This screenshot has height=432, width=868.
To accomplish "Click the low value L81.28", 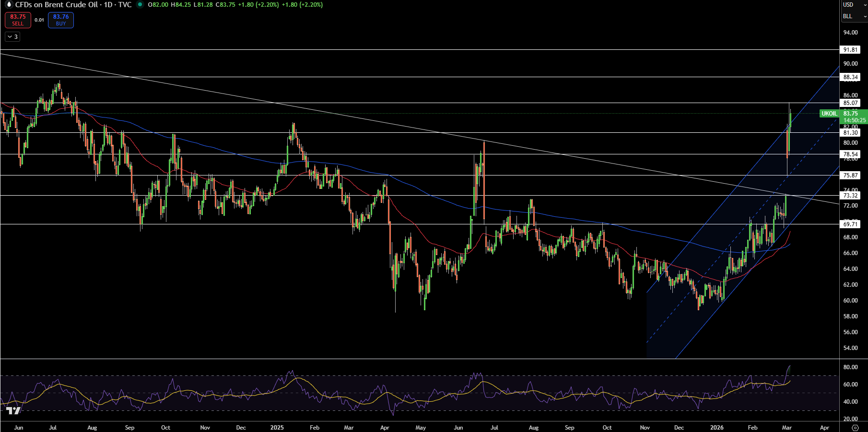I will pos(203,4).
